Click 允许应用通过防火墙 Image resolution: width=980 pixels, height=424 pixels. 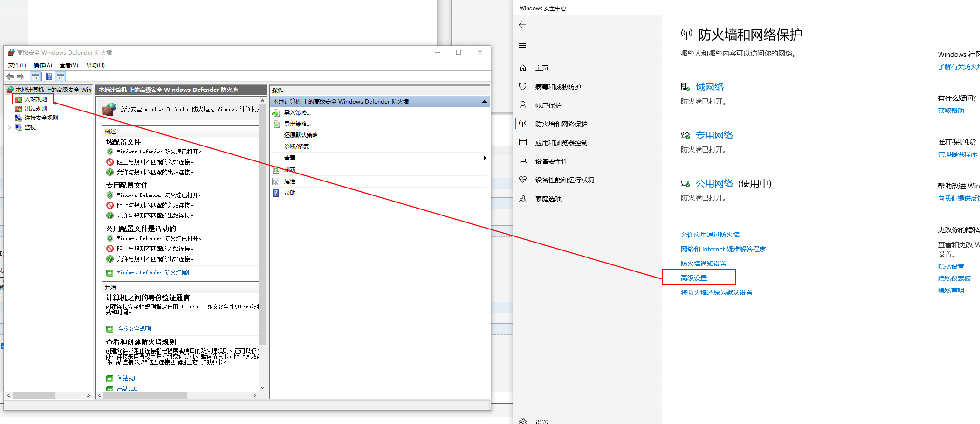pyautogui.click(x=710, y=235)
